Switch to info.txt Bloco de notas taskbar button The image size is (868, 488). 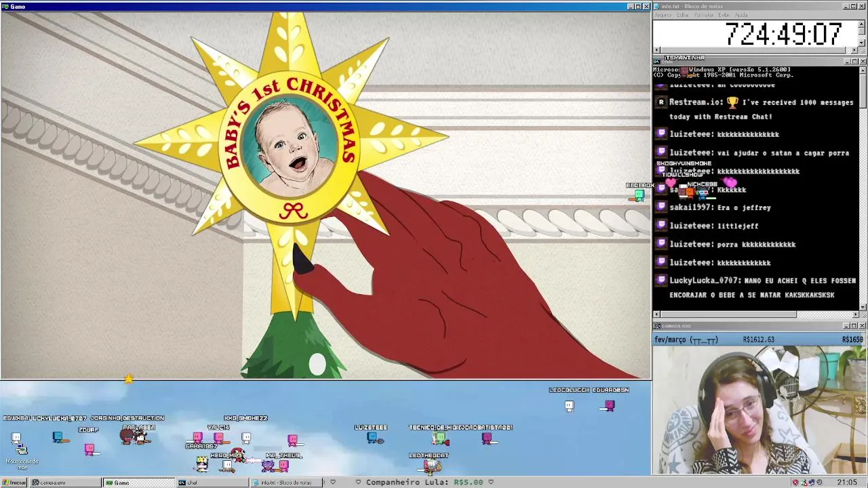285,483
